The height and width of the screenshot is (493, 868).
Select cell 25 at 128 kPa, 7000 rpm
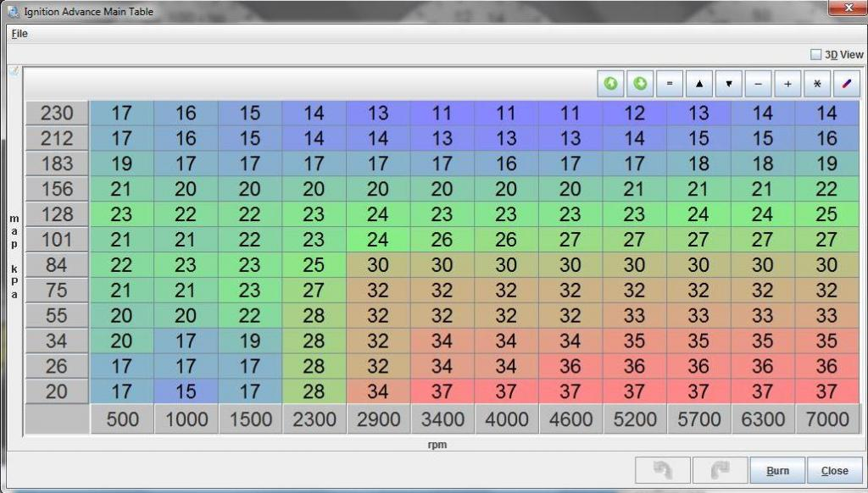click(x=827, y=214)
